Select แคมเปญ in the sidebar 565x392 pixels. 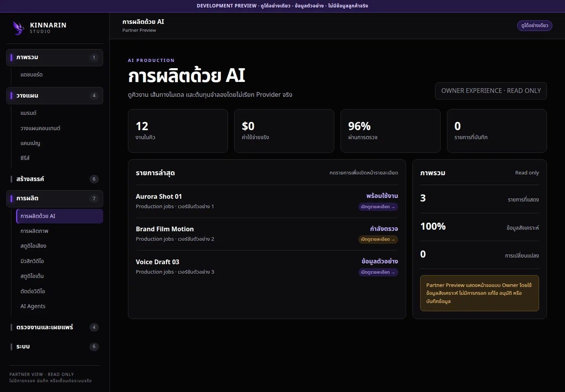[59, 143]
